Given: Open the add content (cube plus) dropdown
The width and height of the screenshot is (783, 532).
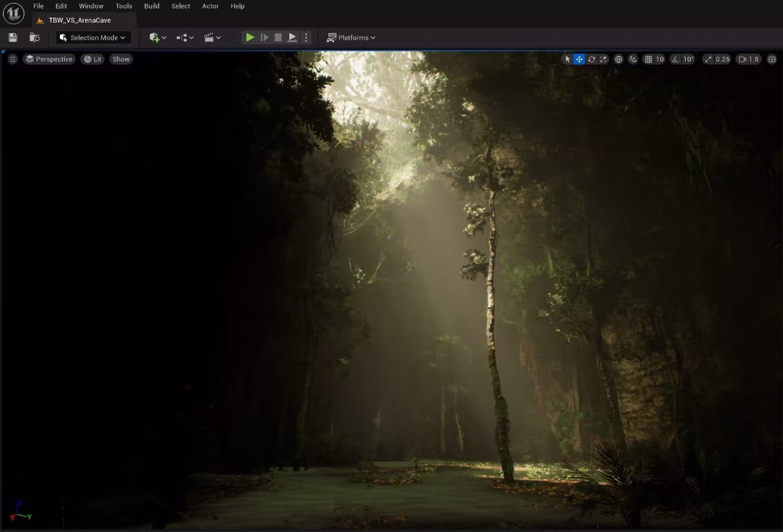Looking at the screenshot, I should pos(158,38).
